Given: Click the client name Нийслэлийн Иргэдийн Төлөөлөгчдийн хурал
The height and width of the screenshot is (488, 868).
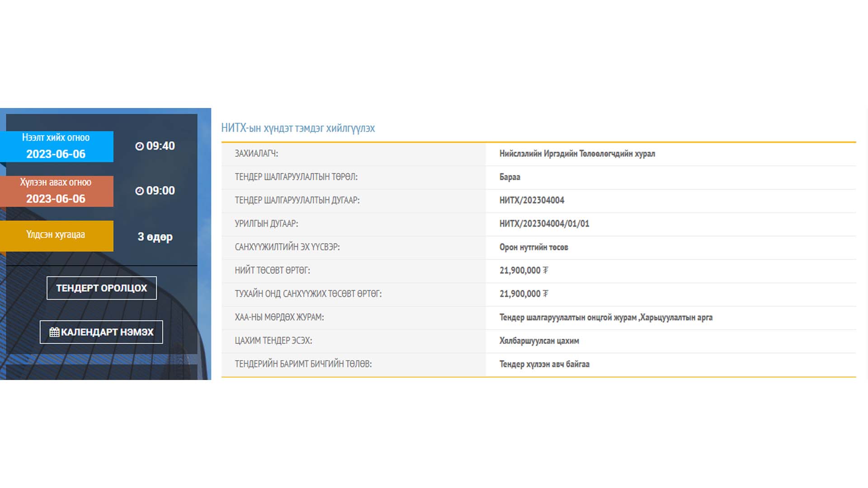Looking at the screenshot, I should tap(577, 154).
